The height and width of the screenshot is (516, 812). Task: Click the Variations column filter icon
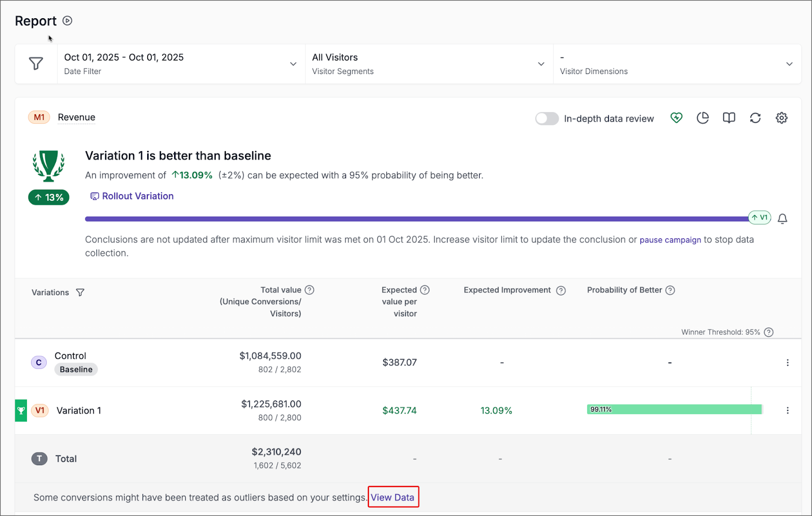point(80,293)
